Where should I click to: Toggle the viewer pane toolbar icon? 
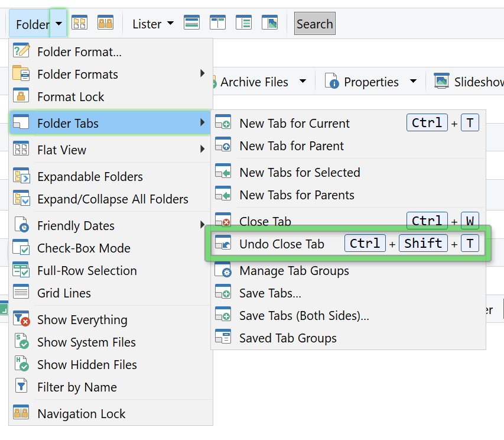pyautogui.click(x=269, y=23)
